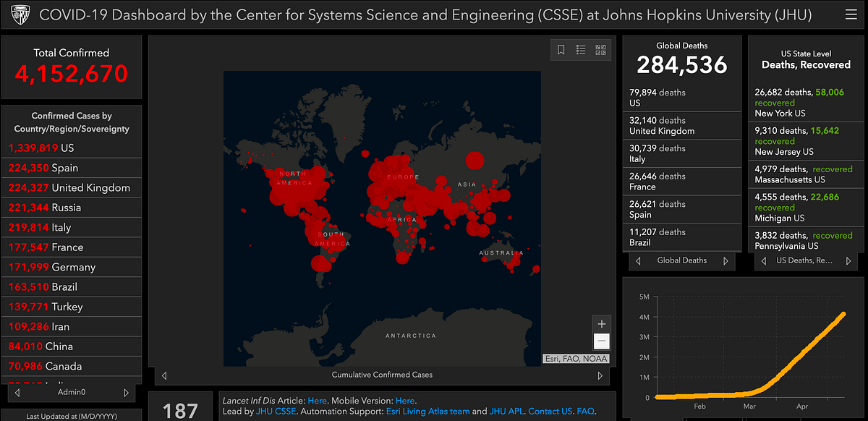The height and width of the screenshot is (421, 868).
Task: Select United Kingdom in deaths list
Action: point(682,126)
